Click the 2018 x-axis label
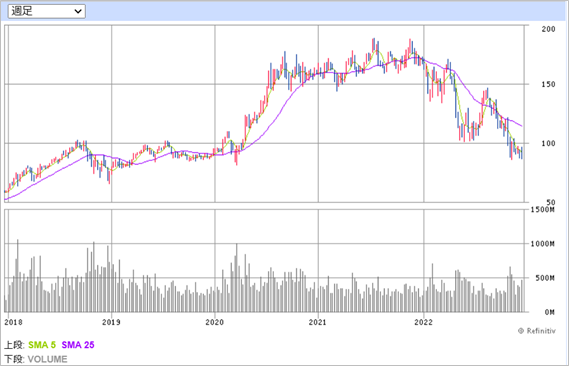 coord(13,322)
